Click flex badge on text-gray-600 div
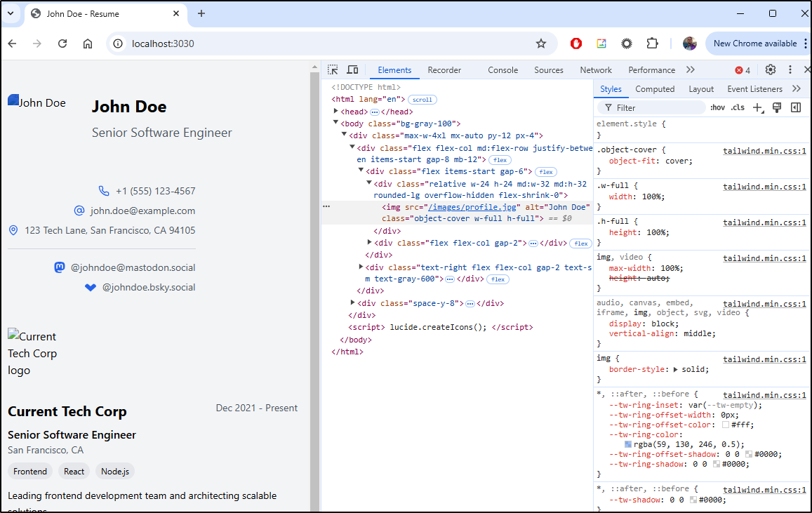This screenshot has width=812, height=513. click(498, 279)
